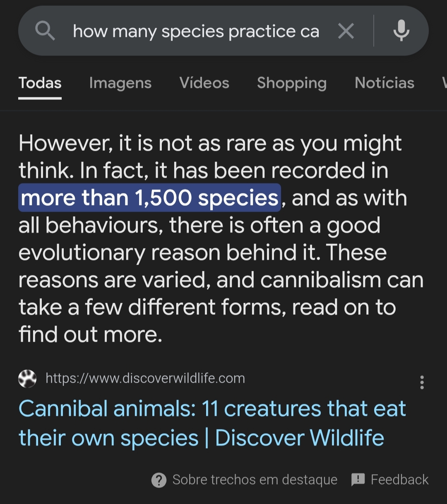
Task: Switch to the Imagens tab
Action: [120, 83]
